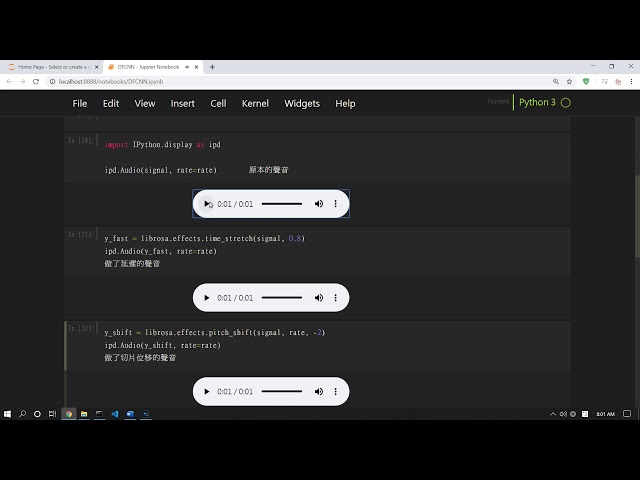Open the Widgets menu
Viewport: 640px width, 480px height.
point(302,104)
